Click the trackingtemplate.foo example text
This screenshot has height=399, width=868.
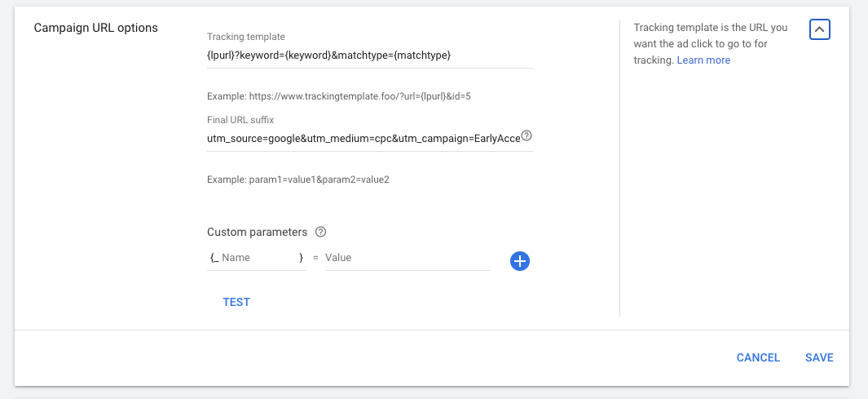tap(339, 96)
